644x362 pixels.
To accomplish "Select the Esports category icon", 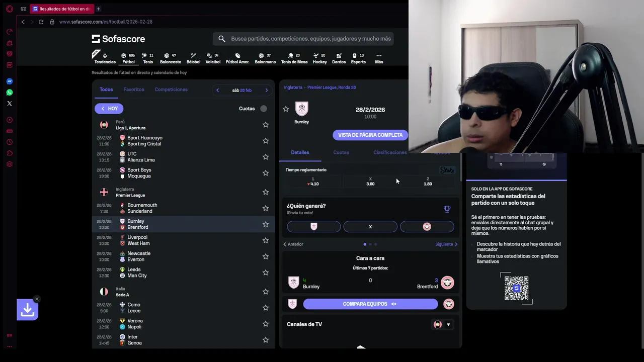I will 358,58.
